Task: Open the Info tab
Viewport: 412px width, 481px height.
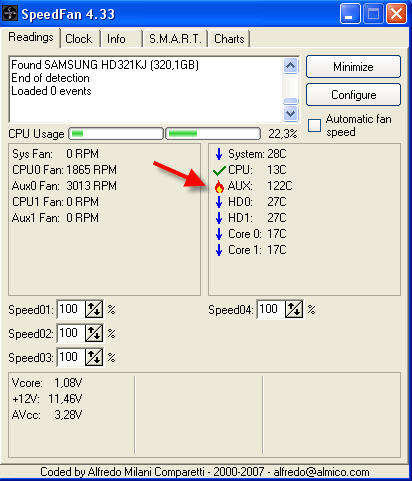Action: pyautogui.click(x=116, y=39)
